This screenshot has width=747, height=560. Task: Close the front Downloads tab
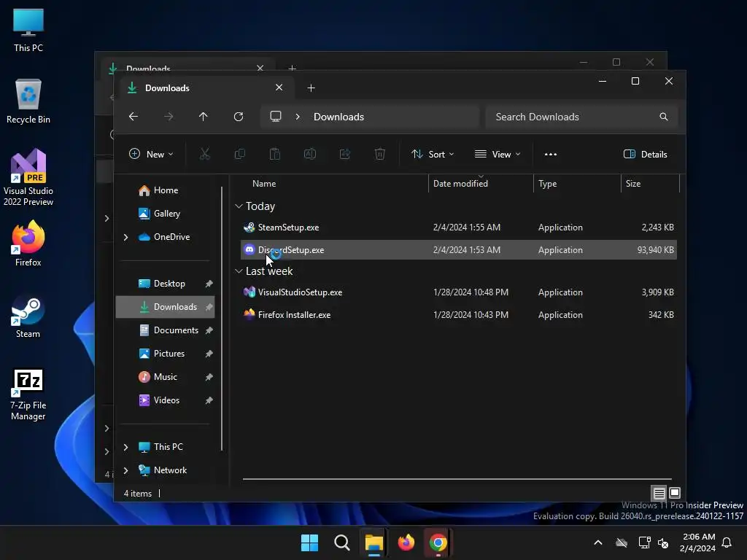[279, 87]
